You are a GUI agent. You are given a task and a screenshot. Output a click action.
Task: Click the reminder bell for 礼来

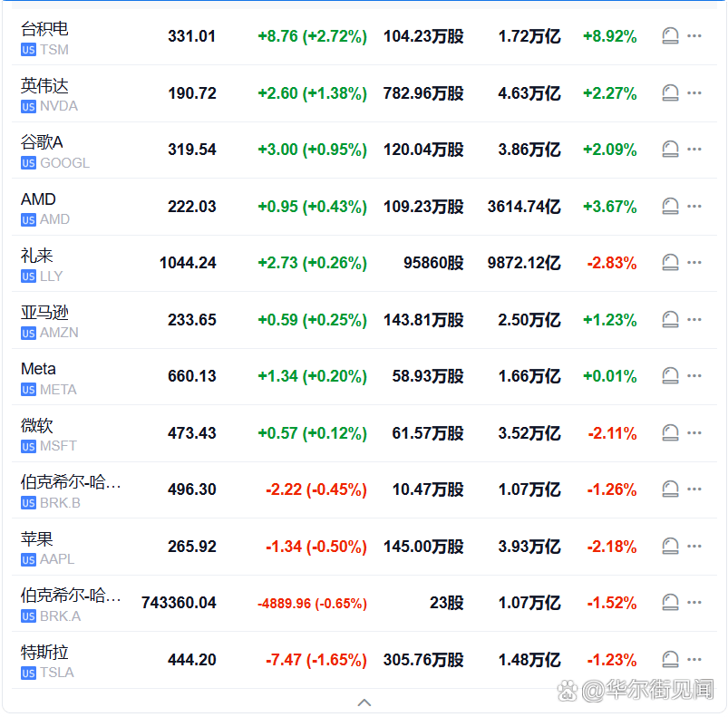click(x=670, y=262)
